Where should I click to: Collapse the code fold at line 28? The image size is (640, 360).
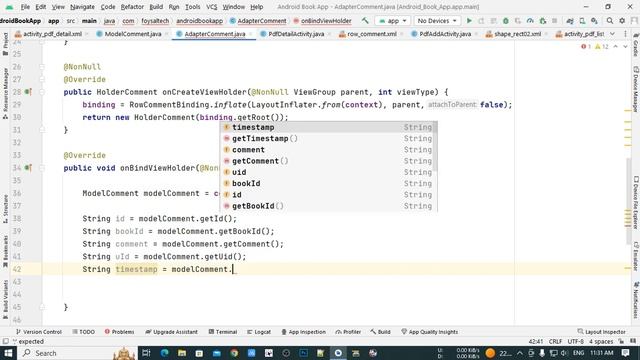point(42,92)
